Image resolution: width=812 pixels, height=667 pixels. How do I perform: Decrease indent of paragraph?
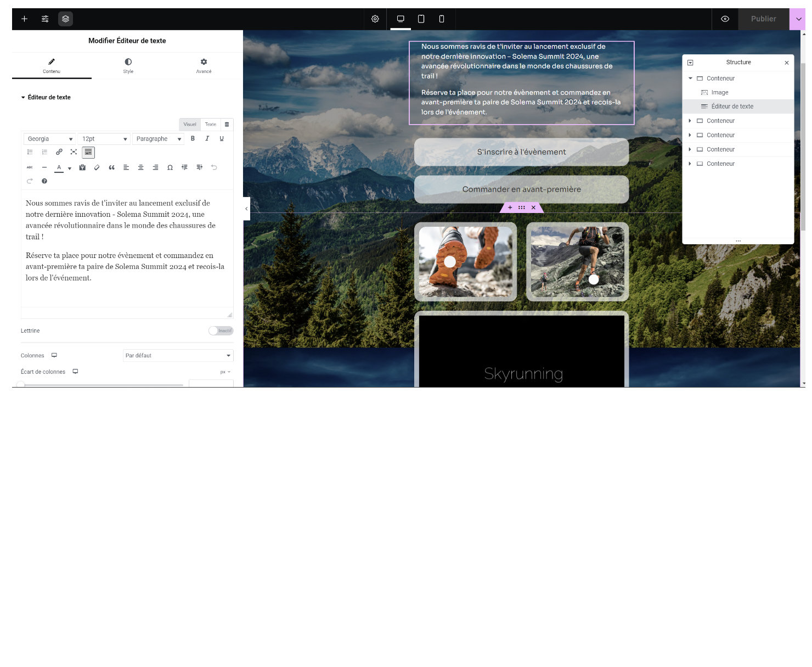tap(184, 167)
